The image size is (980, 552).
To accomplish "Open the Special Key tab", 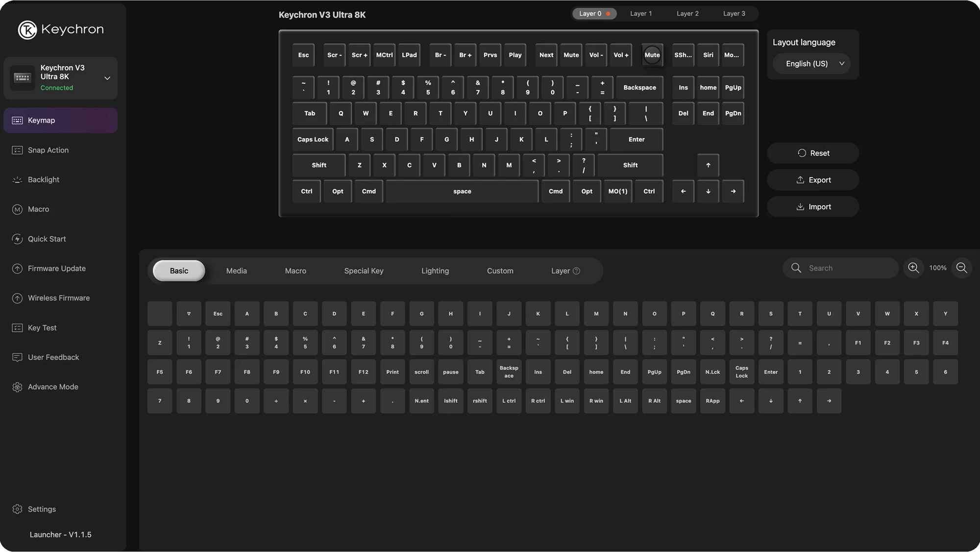I will point(364,271).
